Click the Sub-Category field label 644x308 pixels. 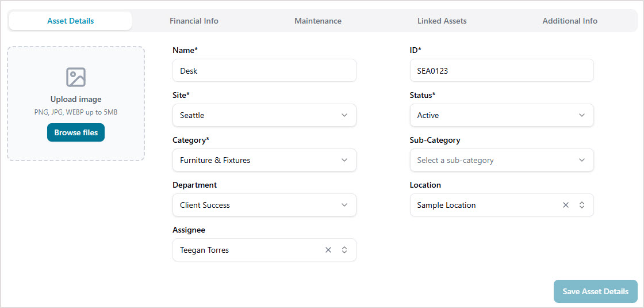pos(435,140)
